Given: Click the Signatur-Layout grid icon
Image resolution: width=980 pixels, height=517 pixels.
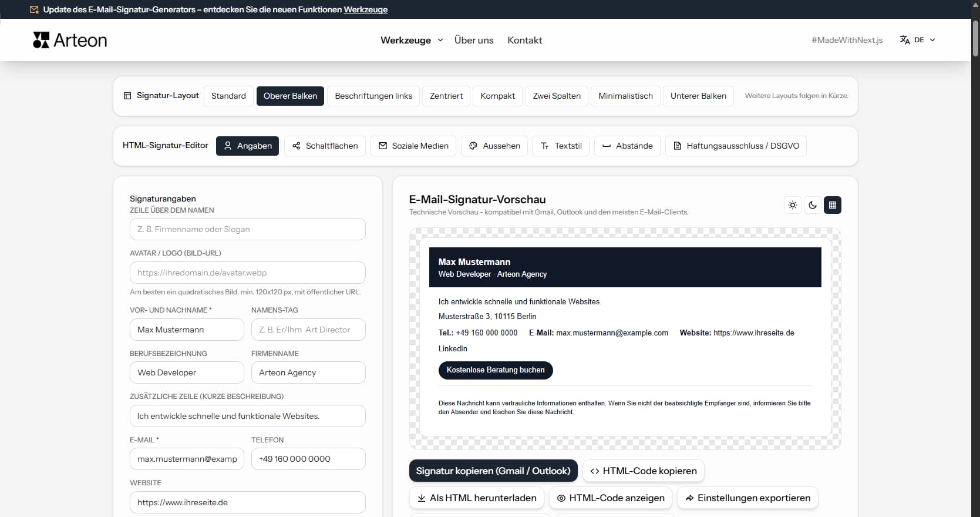Looking at the screenshot, I should coord(127,96).
